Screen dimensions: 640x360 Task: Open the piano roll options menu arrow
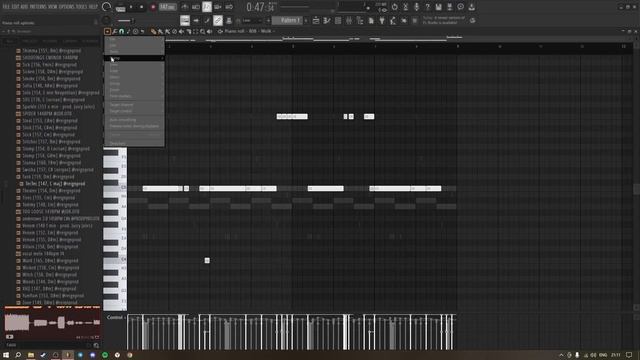tap(107, 31)
